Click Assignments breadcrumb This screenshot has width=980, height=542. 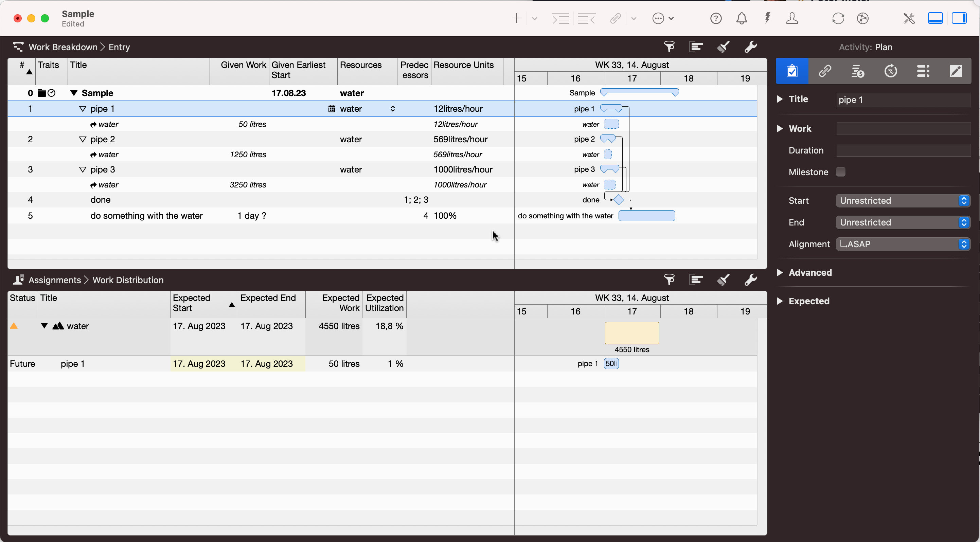click(54, 280)
